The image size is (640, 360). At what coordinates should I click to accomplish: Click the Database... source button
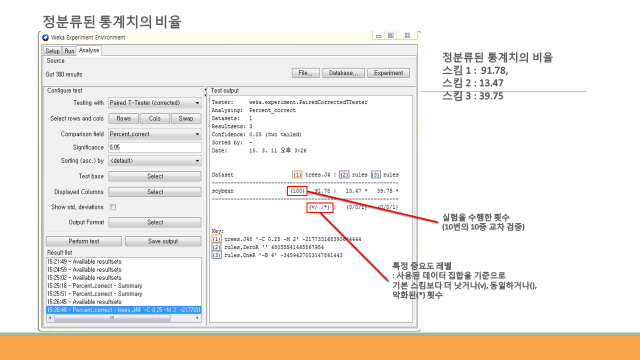pyautogui.click(x=343, y=73)
